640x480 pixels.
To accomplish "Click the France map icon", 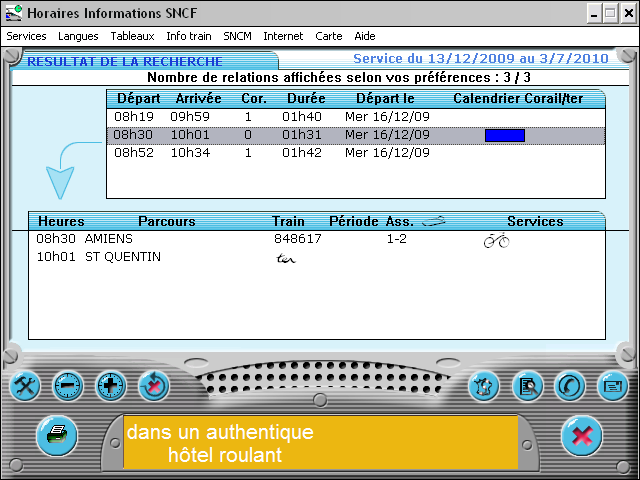I will (x=484, y=385).
